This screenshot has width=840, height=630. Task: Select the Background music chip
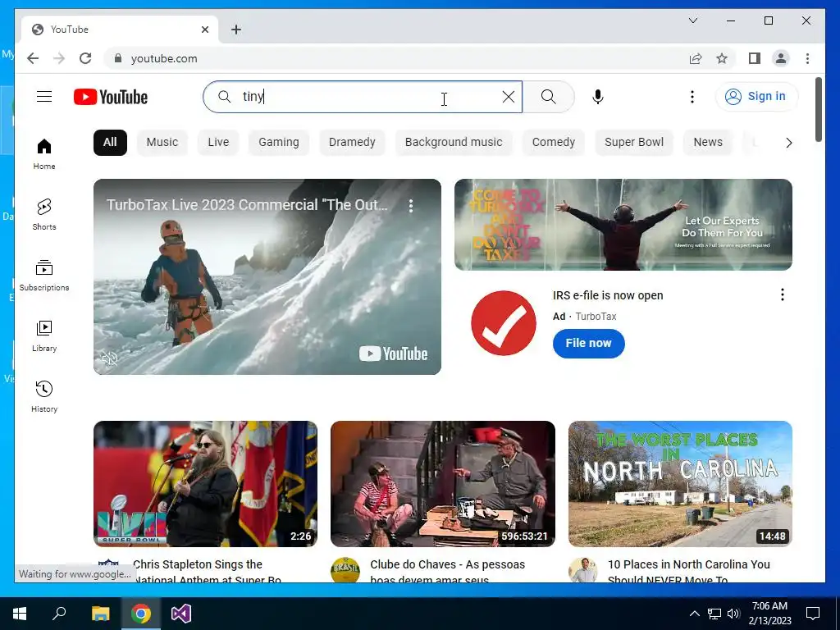(x=454, y=143)
